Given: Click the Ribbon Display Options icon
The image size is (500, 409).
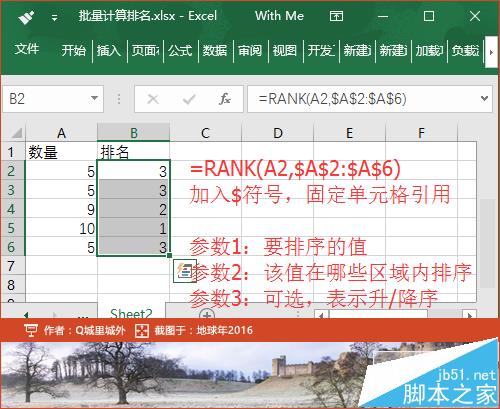Looking at the screenshot, I should pyautogui.click(x=336, y=16).
